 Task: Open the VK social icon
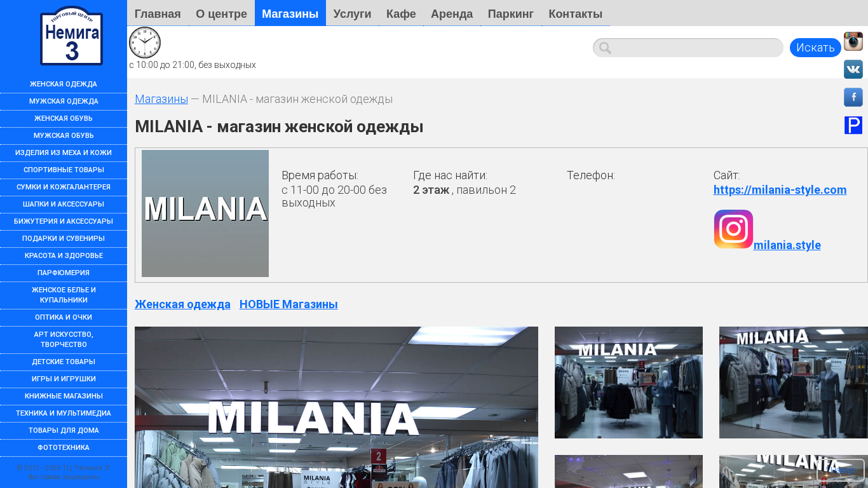point(853,69)
